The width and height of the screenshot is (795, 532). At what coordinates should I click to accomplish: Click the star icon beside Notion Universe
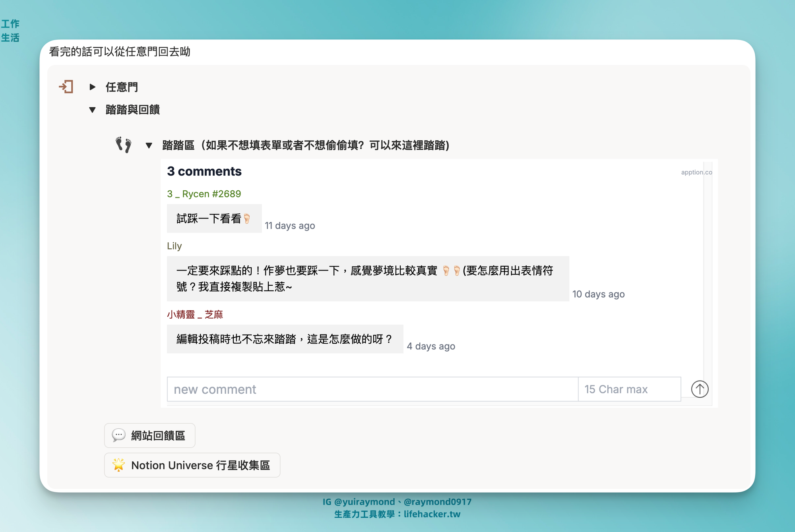click(x=118, y=465)
